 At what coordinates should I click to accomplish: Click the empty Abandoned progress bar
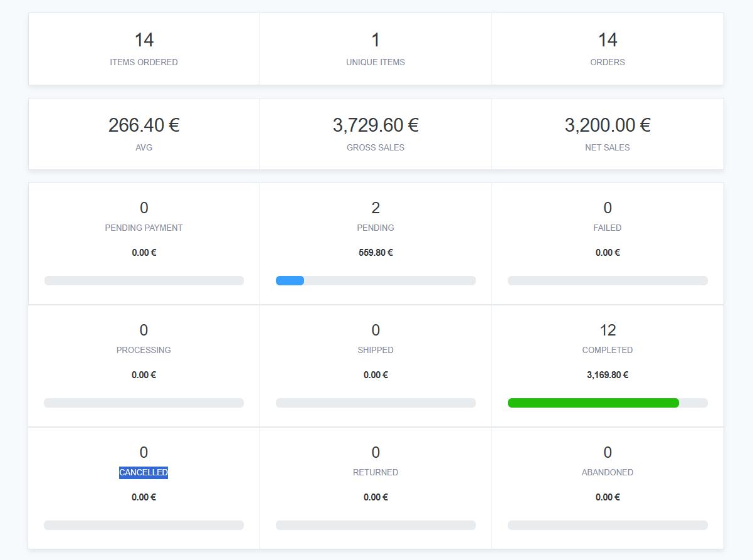pos(607,526)
